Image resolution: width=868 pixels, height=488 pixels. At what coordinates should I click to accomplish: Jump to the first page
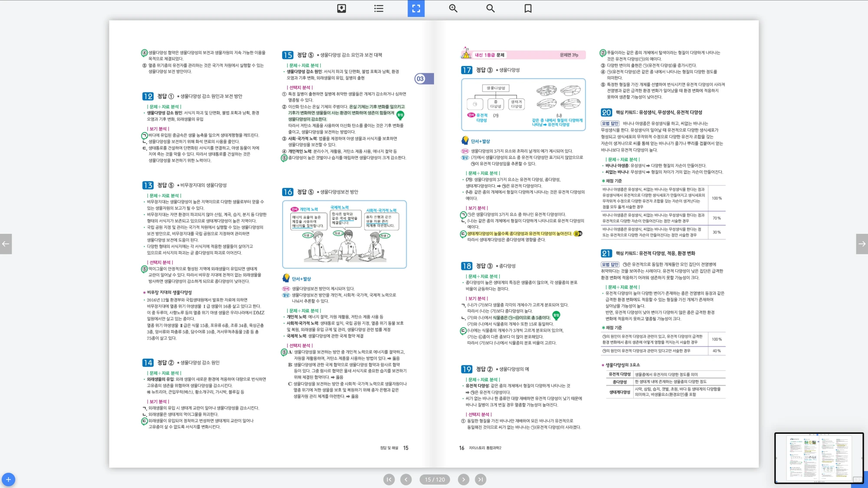point(389,479)
